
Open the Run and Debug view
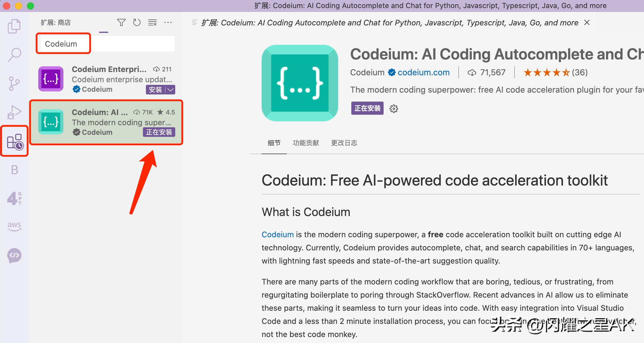[14, 112]
